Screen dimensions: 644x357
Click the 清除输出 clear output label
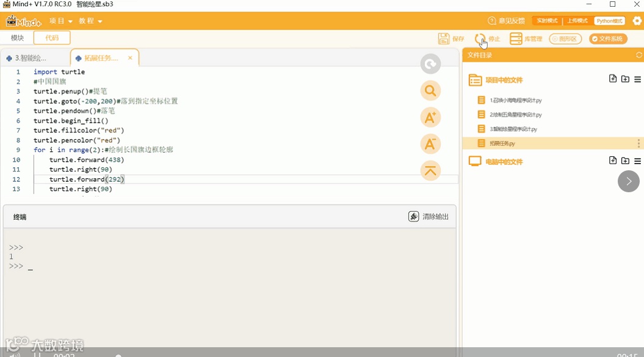[x=435, y=217]
